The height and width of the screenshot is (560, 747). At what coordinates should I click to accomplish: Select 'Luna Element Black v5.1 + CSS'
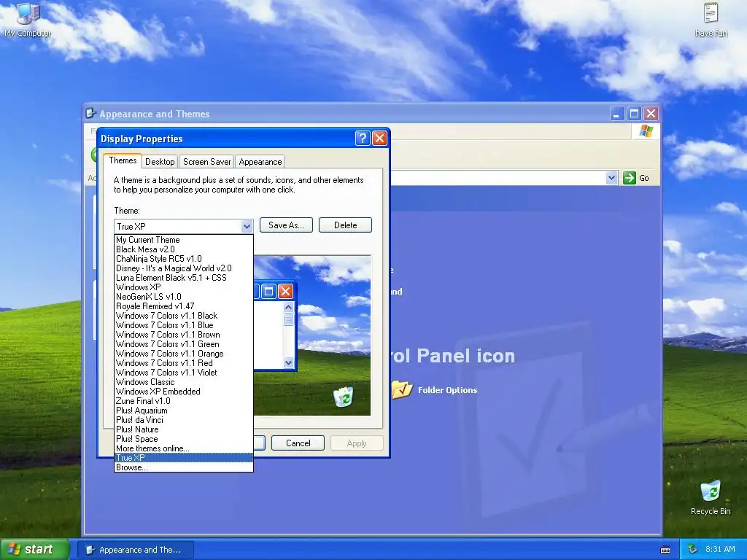183,278
